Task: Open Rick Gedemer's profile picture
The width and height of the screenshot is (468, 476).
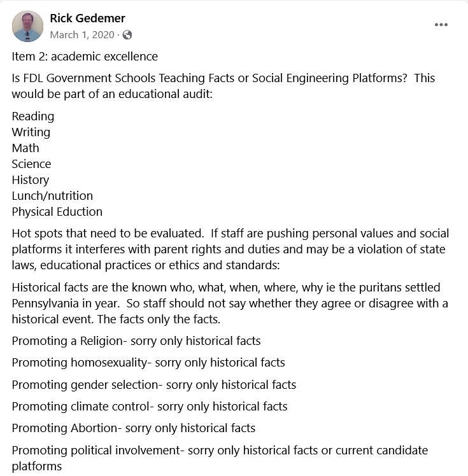Action: point(27,26)
